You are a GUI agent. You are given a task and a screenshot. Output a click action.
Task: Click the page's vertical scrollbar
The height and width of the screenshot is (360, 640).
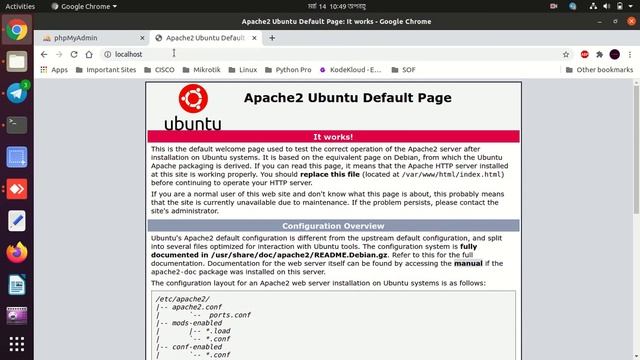[636, 149]
